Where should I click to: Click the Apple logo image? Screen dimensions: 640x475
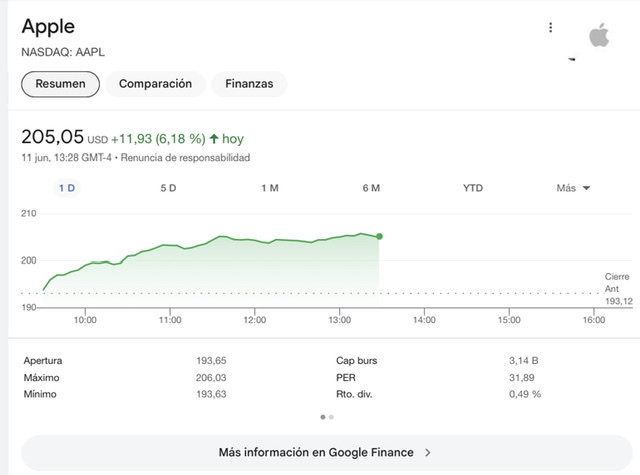(599, 35)
